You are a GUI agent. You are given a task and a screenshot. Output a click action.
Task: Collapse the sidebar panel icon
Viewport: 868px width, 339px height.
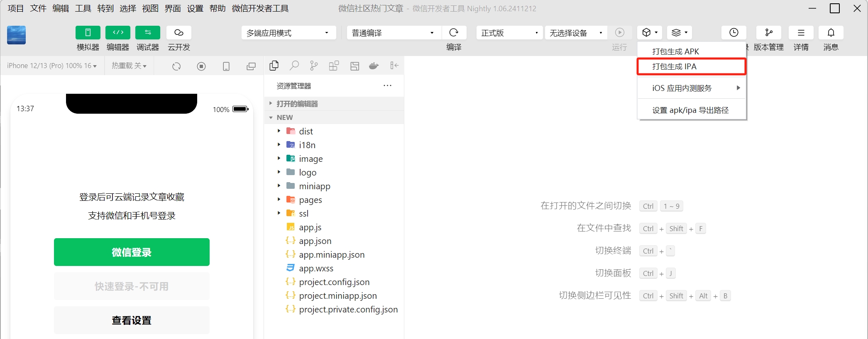[394, 66]
